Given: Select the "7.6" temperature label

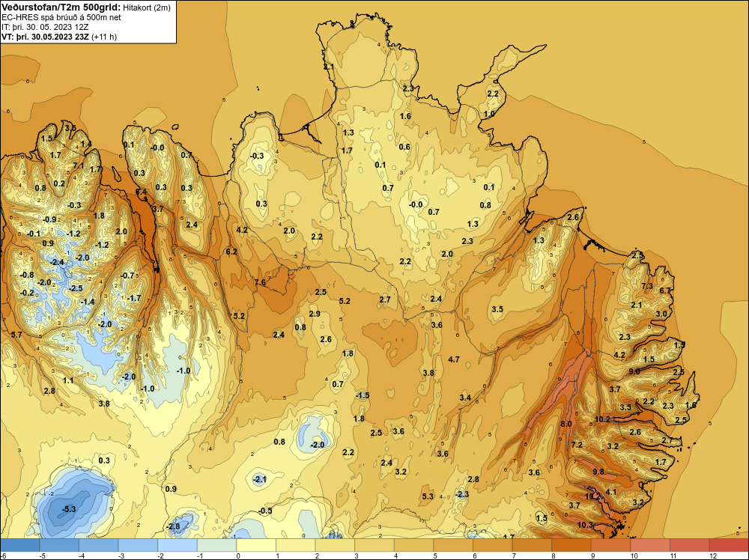Looking at the screenshot, I should pos(260,282).
